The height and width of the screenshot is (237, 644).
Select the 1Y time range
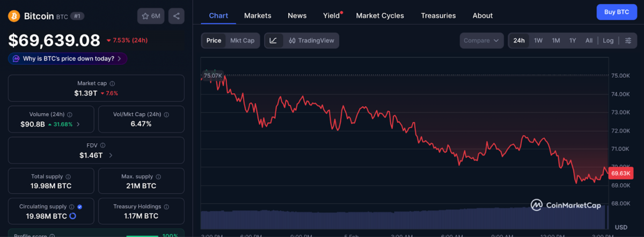tap(573, 41)
